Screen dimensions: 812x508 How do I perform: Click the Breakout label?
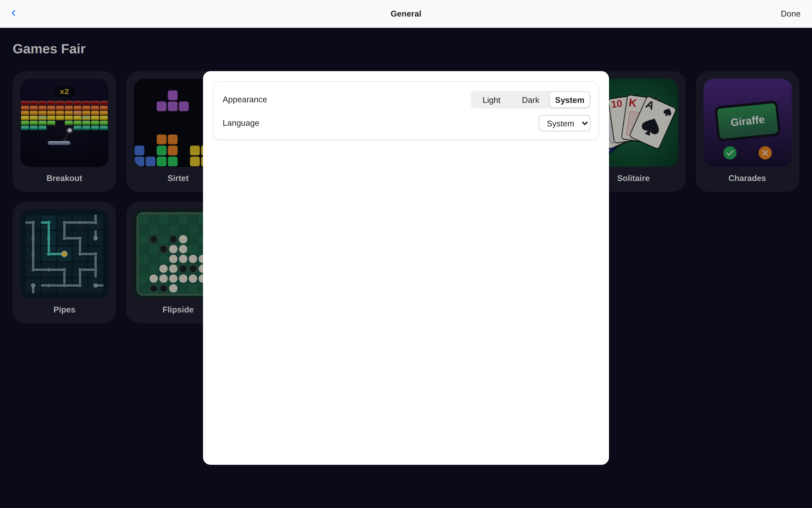click(64, 178)
